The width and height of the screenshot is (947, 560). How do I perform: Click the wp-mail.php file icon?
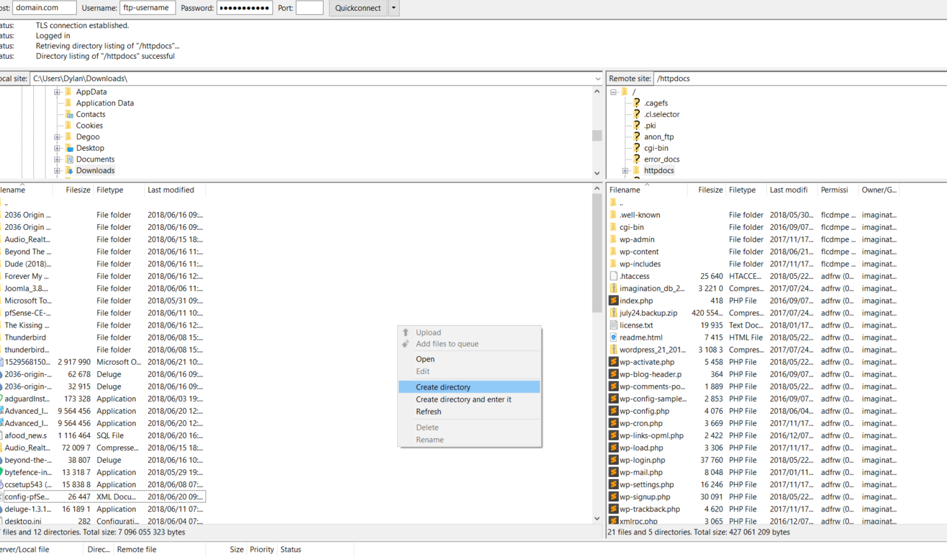(614, 473)
